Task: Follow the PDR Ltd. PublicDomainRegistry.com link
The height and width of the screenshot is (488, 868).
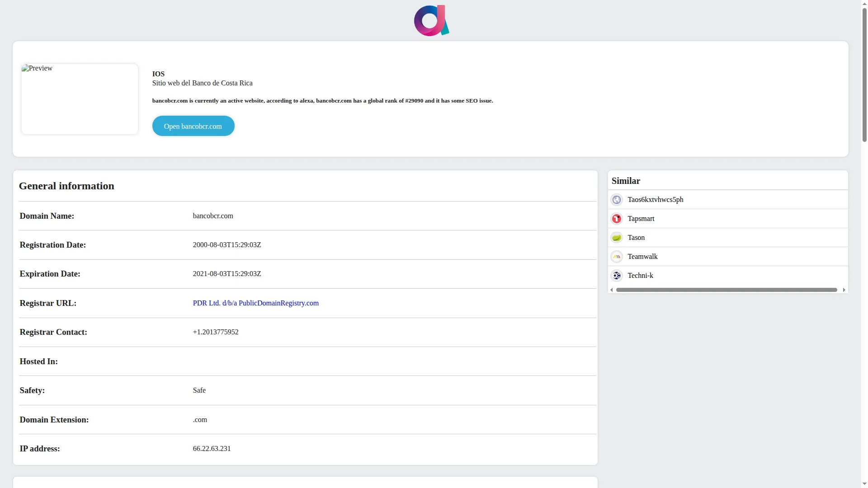Action: 256,303
